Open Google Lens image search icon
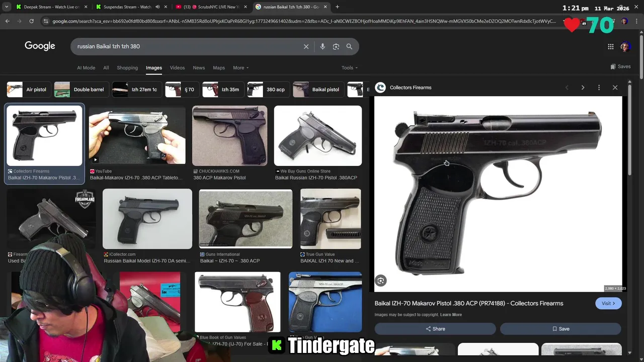Viewport: 644px width, 362px height. click(336, 46)
